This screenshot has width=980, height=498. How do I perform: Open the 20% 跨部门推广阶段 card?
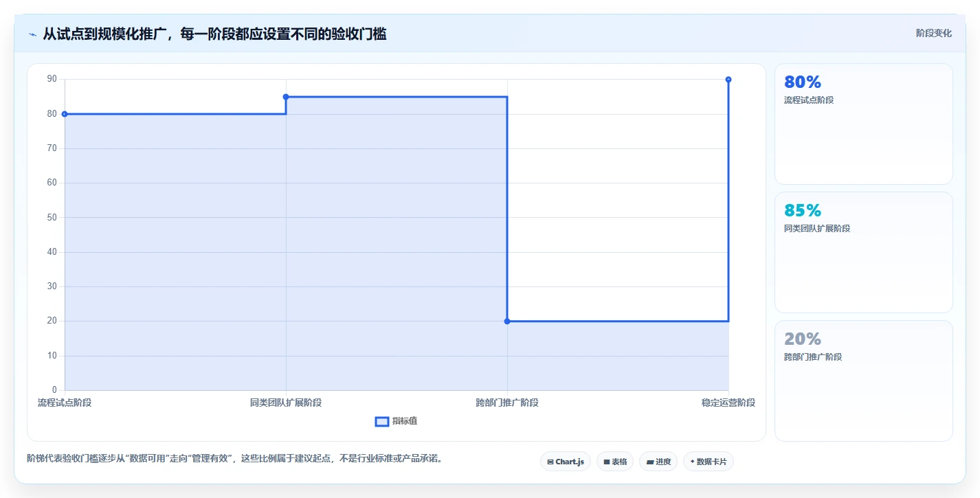[x=864, y=381]
